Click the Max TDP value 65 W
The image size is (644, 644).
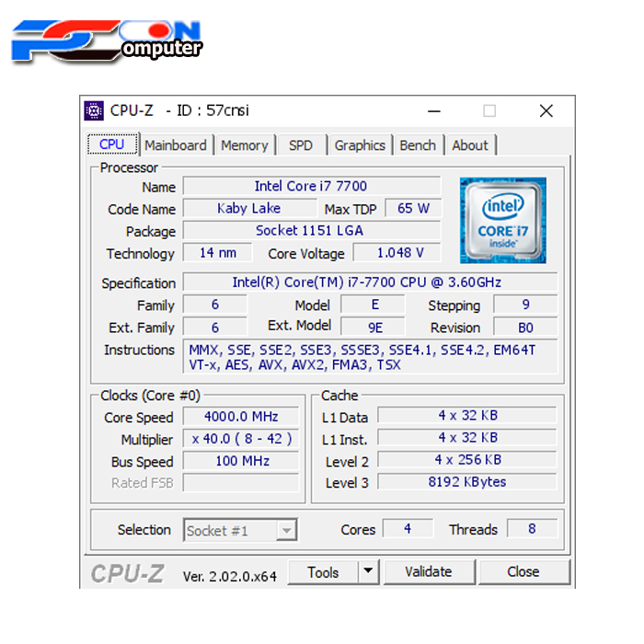pos(413,208)
